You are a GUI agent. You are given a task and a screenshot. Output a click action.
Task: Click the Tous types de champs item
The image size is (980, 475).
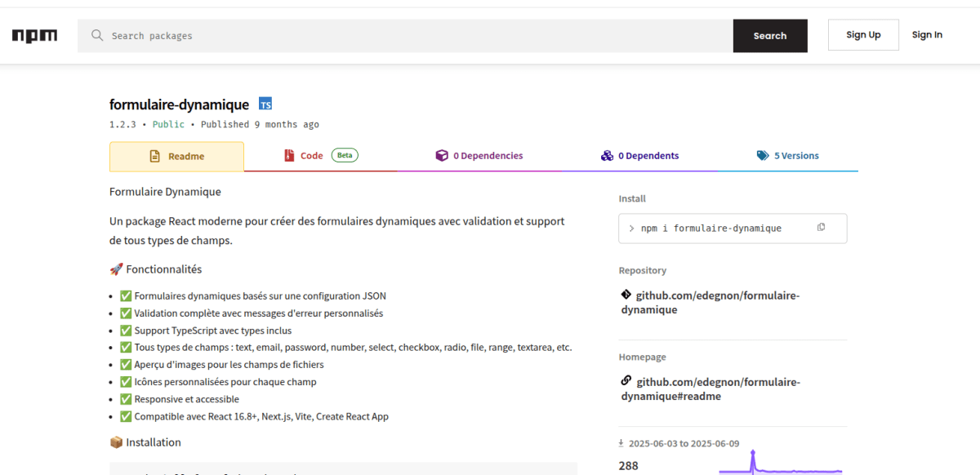[x=346, y=348]
